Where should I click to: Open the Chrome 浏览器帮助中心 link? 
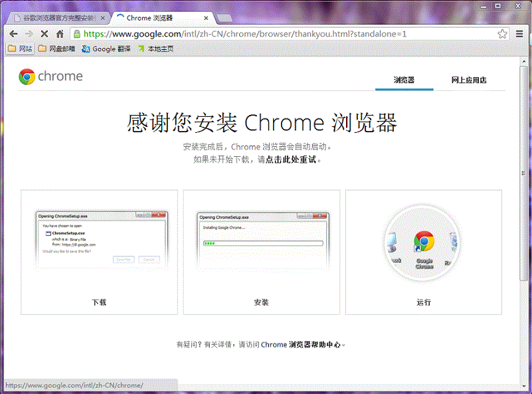click(301, 345)
